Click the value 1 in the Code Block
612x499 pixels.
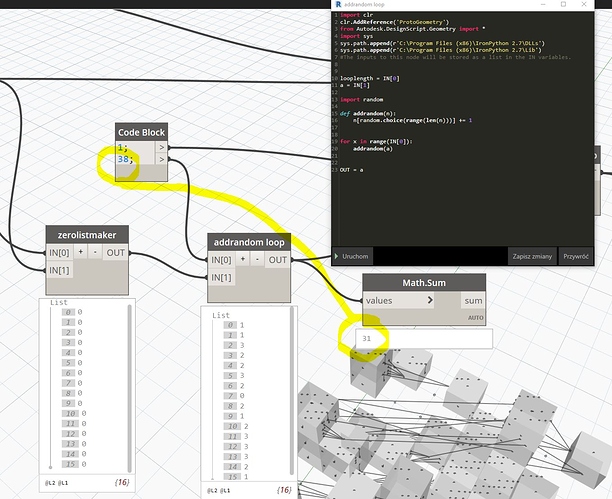coord(122,148)
